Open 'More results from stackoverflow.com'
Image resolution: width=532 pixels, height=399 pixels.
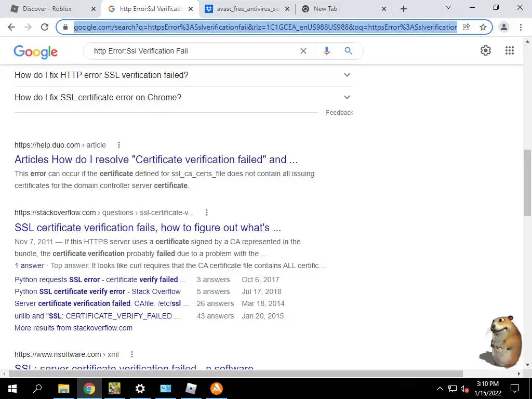tap(73, 328)
